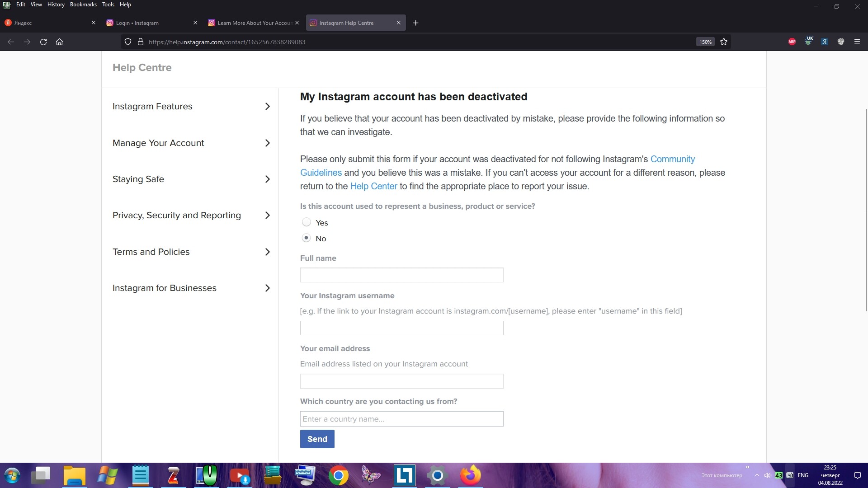868x488 pixels.
Task: Expand Privacy, Security and Reporting section
Action: click(191, 215)
